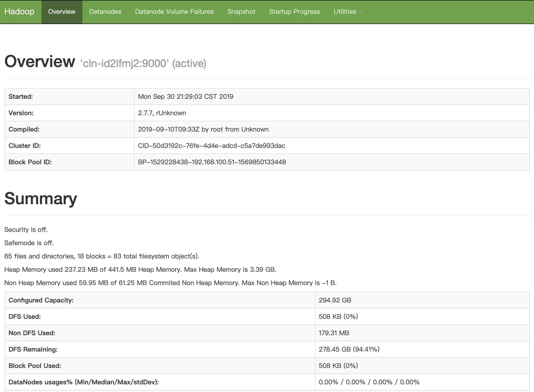Click the Non DFS Used: label
534x392 pixels.
[32, 333]
